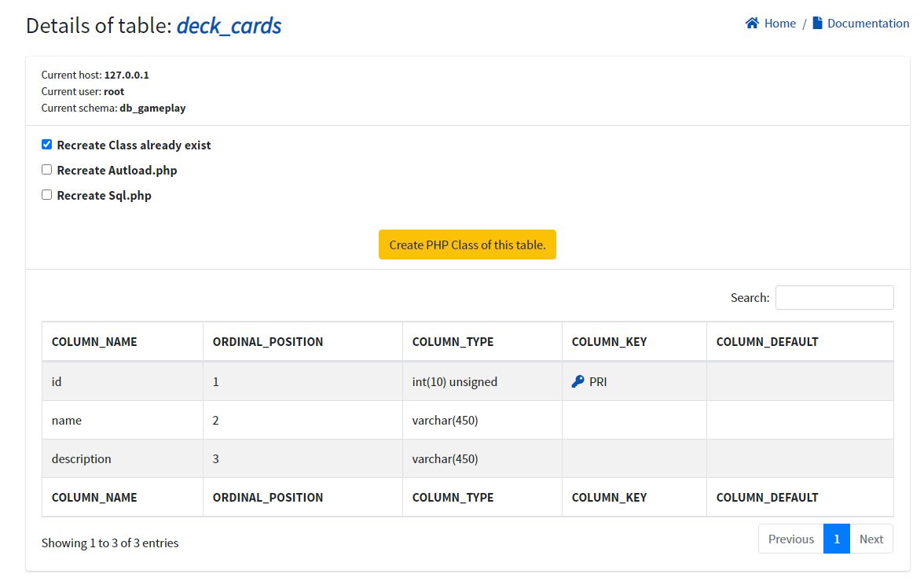This screenshot has height=585, width=924.
Task: Go to the Previous page
Action: (x=790, y=539)
